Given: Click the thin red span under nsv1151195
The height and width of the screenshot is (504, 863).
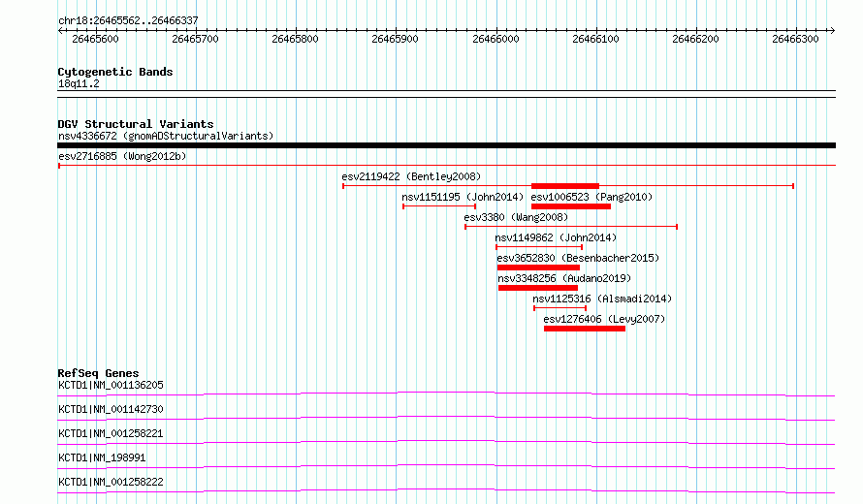Looking at the screenshot, I should [439, 206].
